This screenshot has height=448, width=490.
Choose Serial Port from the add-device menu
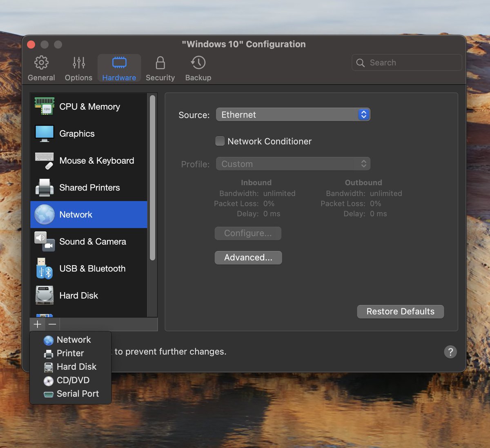(70, 394)
